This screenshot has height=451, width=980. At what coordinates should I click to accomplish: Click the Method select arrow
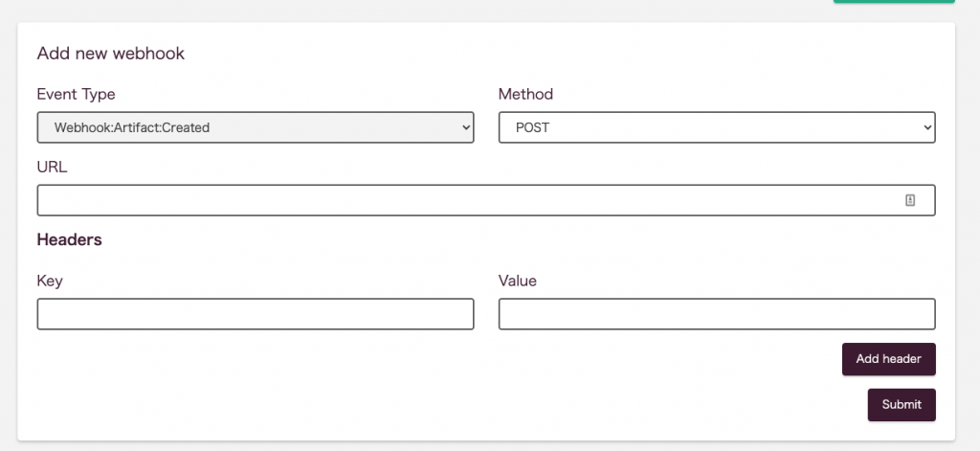point(926,127)
